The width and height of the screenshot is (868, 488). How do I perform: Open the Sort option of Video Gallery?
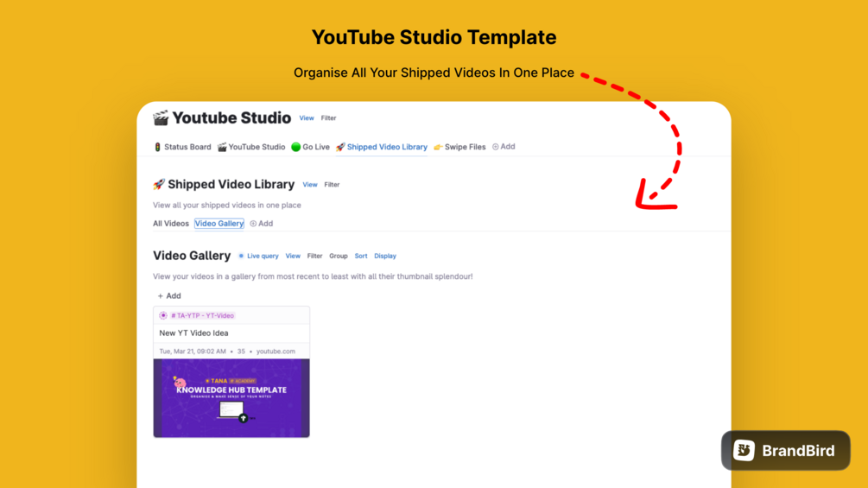361,257
